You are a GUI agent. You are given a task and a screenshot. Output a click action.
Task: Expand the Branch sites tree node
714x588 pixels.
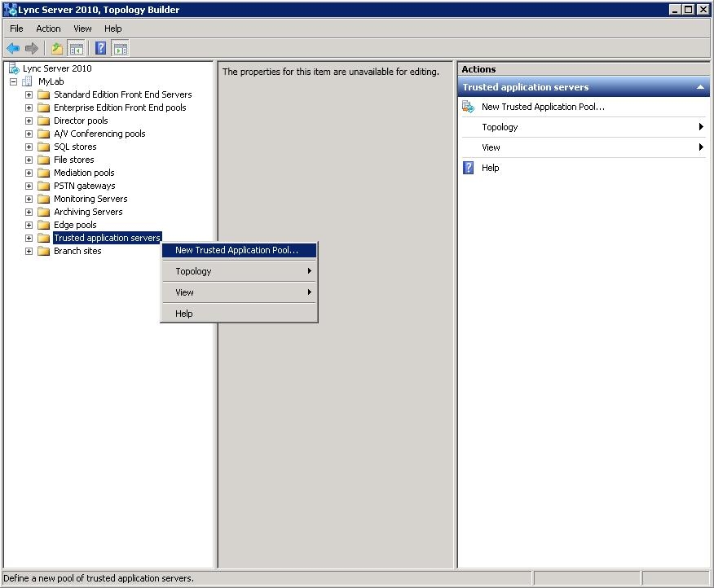[x=29, y=251]
